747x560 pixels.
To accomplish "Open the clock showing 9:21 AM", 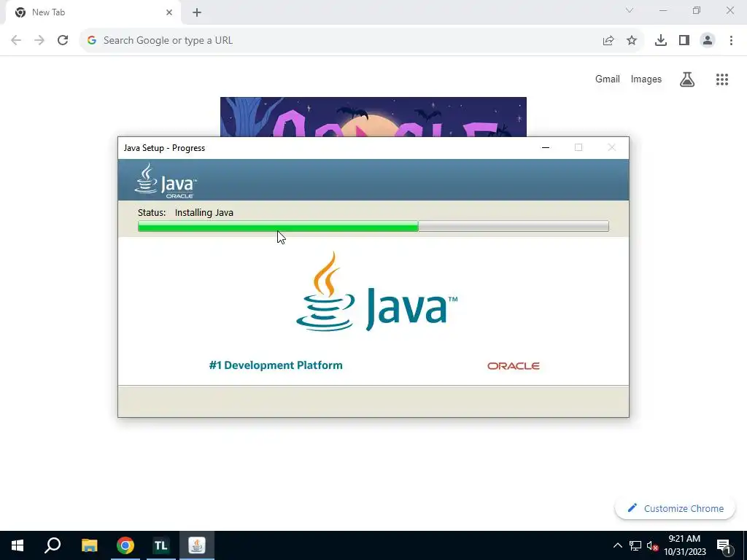I will (x=684, y=545).
